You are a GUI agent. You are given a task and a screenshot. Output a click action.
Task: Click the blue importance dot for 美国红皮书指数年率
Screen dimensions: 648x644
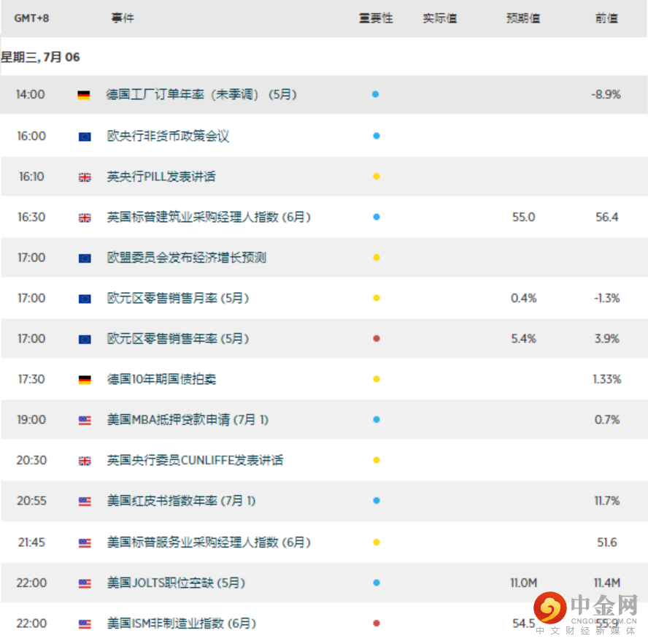coord(377,500)
